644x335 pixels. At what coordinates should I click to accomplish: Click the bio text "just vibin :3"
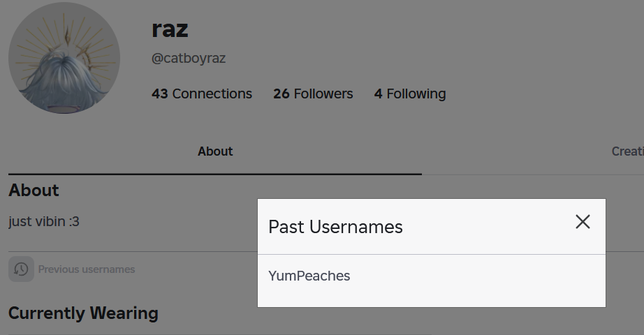pos(44,222)
